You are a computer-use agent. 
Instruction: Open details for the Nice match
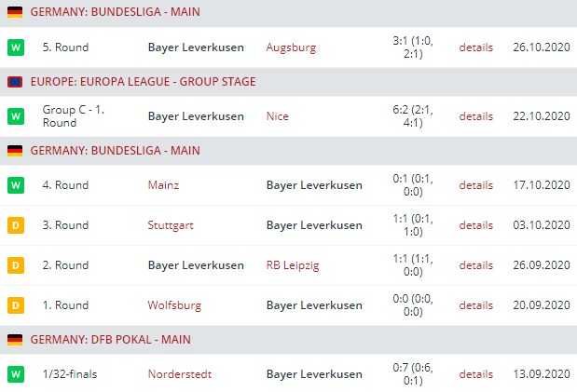tap(475, 116)
